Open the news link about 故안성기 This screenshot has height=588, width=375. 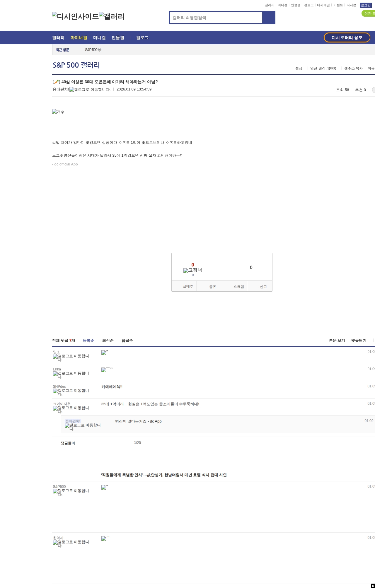(x=164, y=475)
